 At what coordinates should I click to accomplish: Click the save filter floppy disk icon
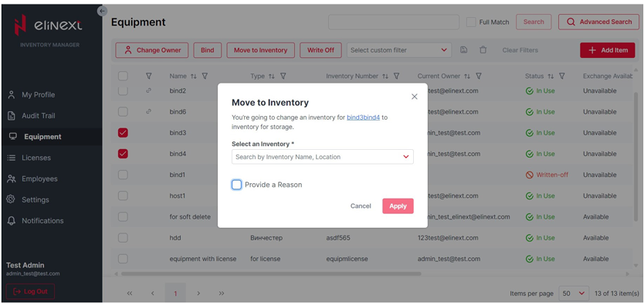pos(464,50)
